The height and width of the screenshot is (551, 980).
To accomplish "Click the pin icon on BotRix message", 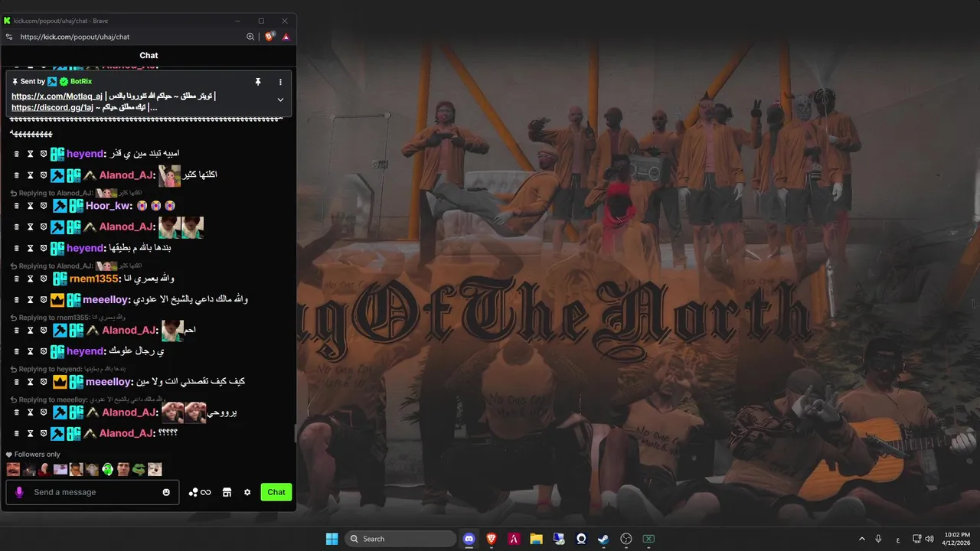I will click(258, 81).
